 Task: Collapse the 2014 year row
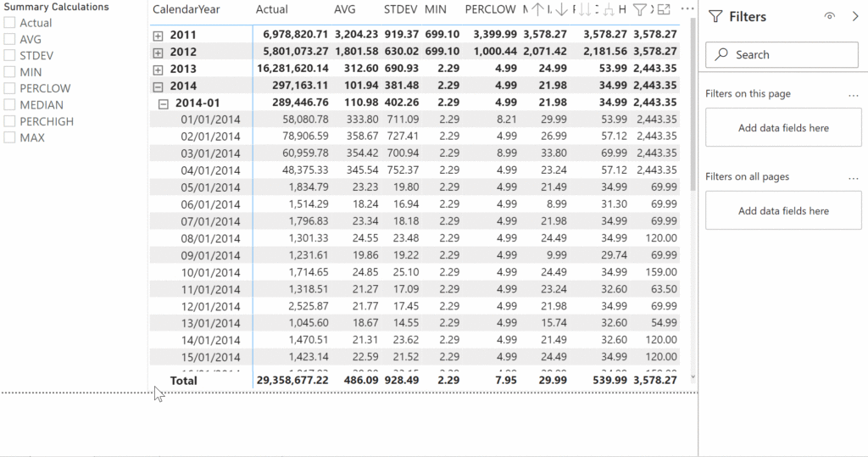159,86
